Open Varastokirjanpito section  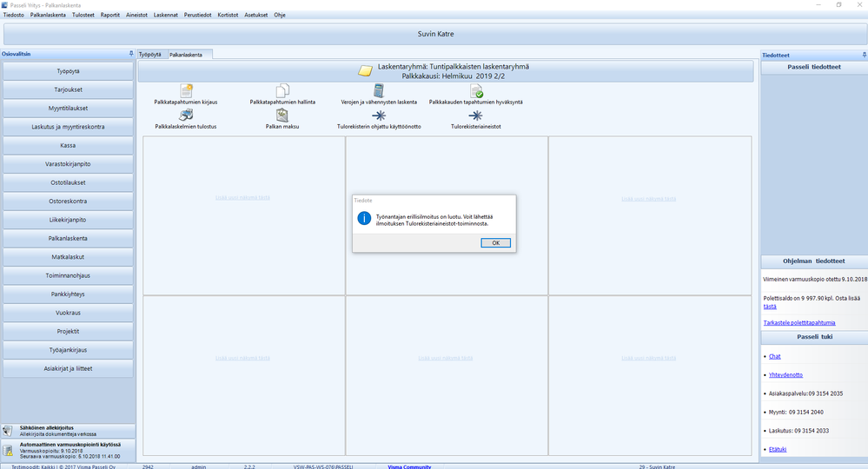click(x=68, y=164)
